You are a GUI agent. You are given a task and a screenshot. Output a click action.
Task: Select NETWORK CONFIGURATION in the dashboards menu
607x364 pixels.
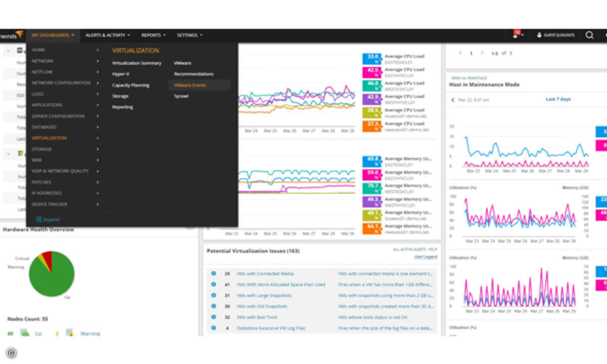coord(61,83)
